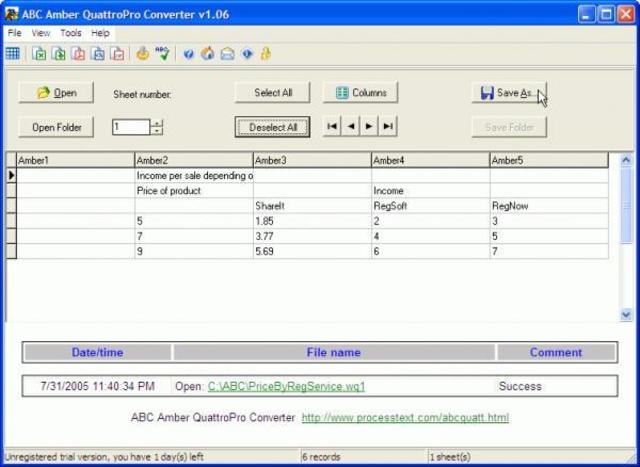The height and width of the screenshot is (467, 640).
Task: Open the View menu
Action: click(41, 33)
